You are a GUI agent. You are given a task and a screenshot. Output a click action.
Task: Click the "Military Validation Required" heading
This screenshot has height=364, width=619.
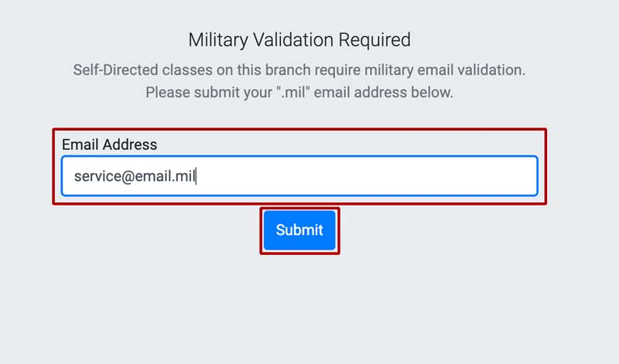(299, 39)
